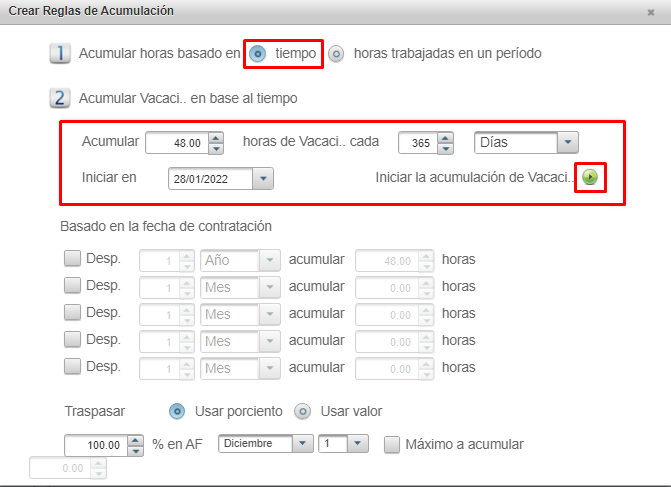Enable the first 'Desp.' checkbox row
The height and width of the screenshot is (487, 671).
tap(73, 259)
